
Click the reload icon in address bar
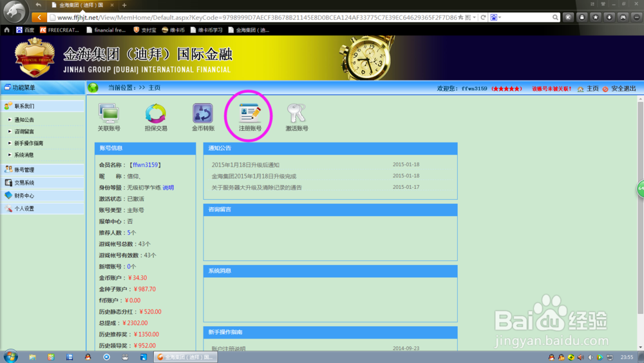pyautogui.click(x=483, y=17)
